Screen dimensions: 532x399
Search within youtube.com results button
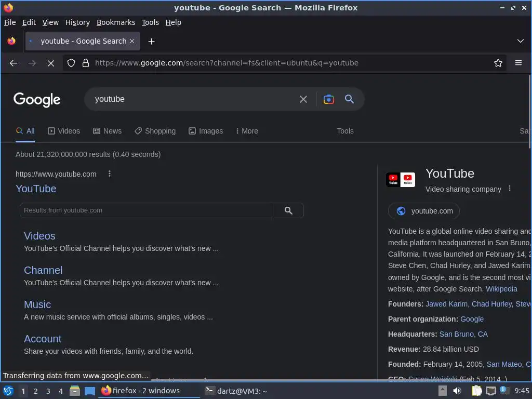click(x=288, y=210)
